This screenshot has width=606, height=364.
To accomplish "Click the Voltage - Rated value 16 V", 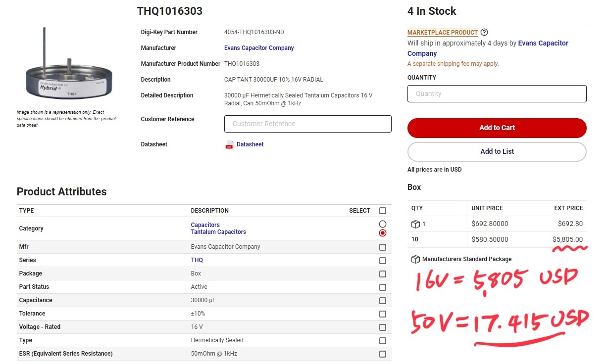I will (x=197, y=327).
